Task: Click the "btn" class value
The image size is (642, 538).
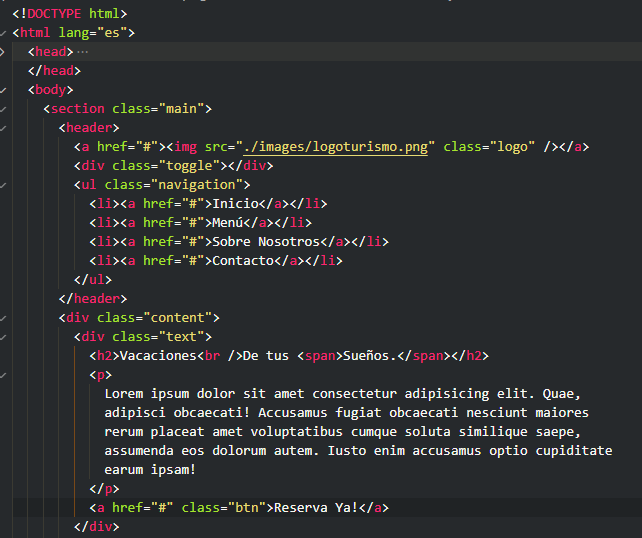Action: [247, 508]
